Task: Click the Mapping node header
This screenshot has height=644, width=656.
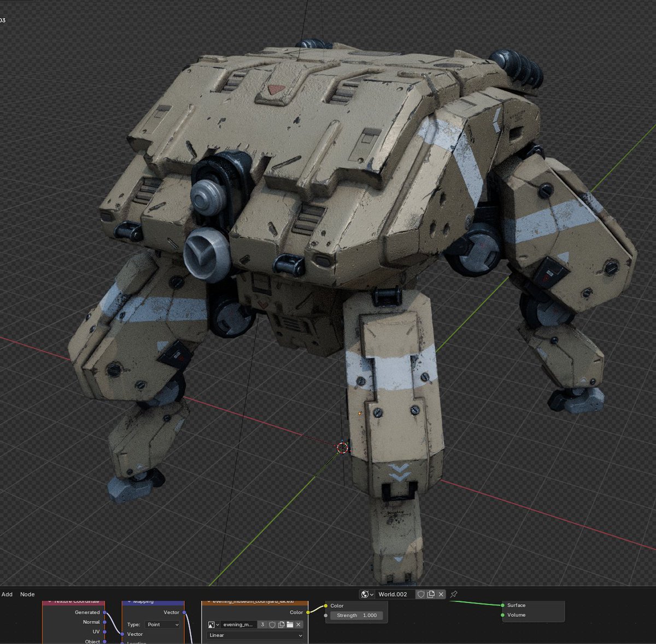Action: [x=153, y=602]
